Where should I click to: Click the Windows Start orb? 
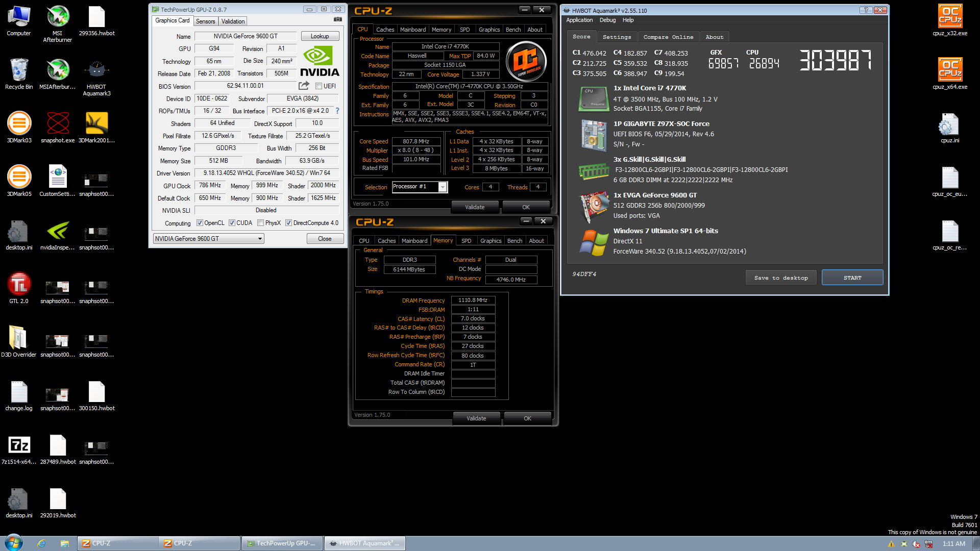pos(14,543)
